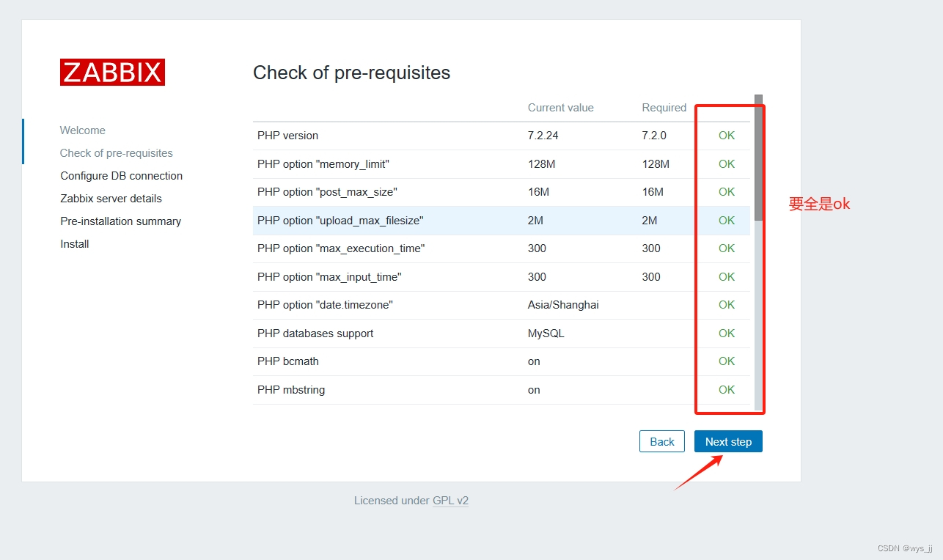943x560 pixels.
Task: Click the pre-requisites table scrollbar thumb
Action: (x=758, y=158)
